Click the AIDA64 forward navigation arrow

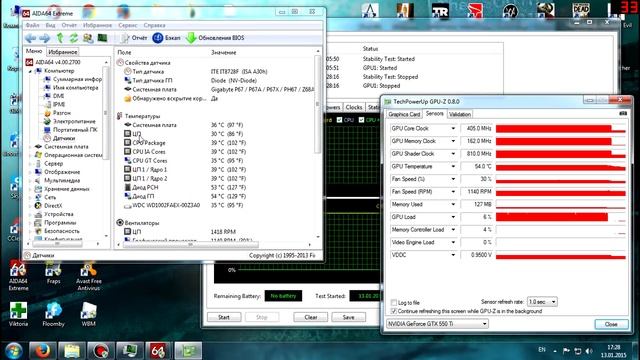(44, 38)
